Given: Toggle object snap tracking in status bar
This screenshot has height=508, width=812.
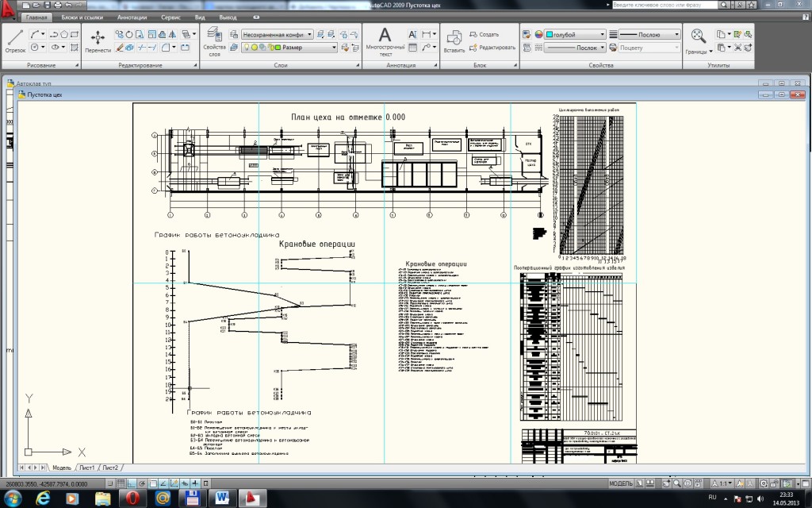Looking at the screenshot, I should (163, 483).
